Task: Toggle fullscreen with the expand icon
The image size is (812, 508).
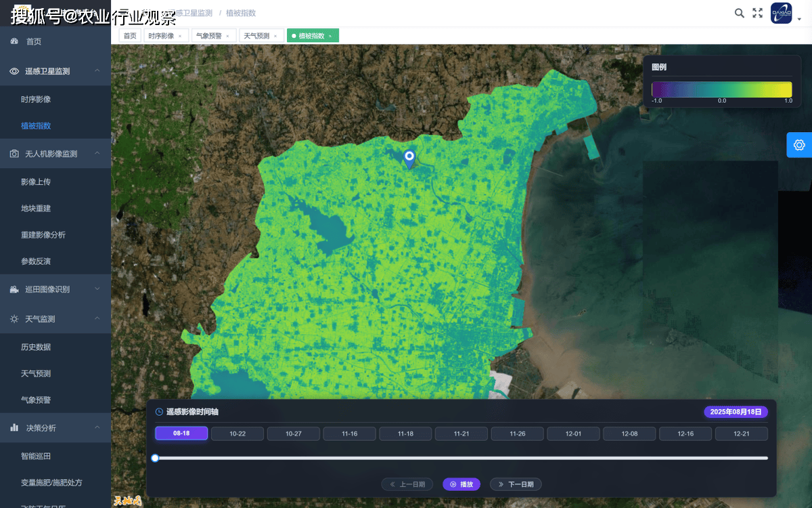Action: coord(758,13)
